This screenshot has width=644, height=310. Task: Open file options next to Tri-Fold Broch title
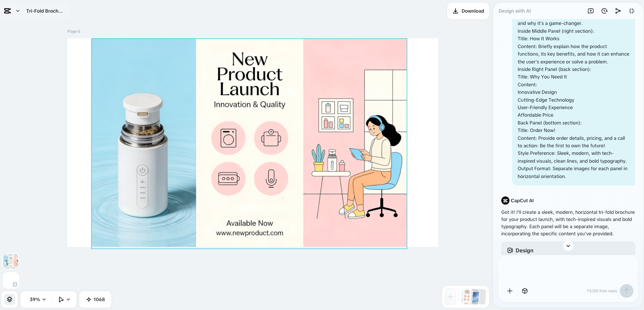pos(17,11)
